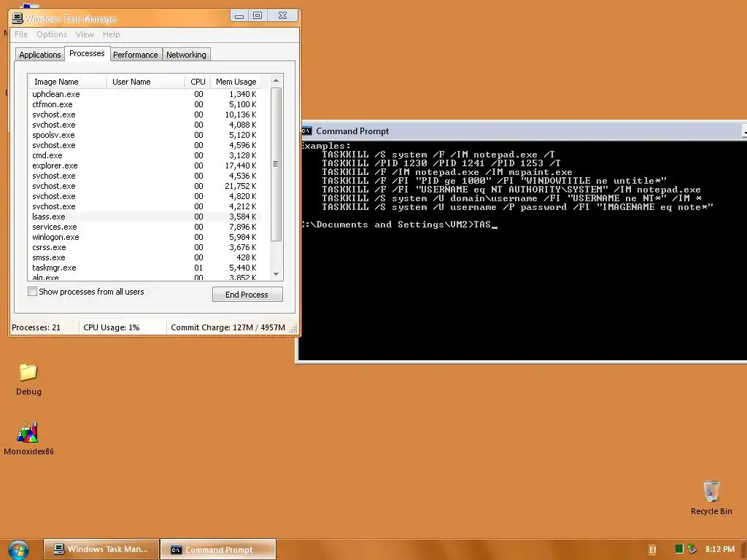Click the Processes: 21 status bar entry

(x=36, y=327)
